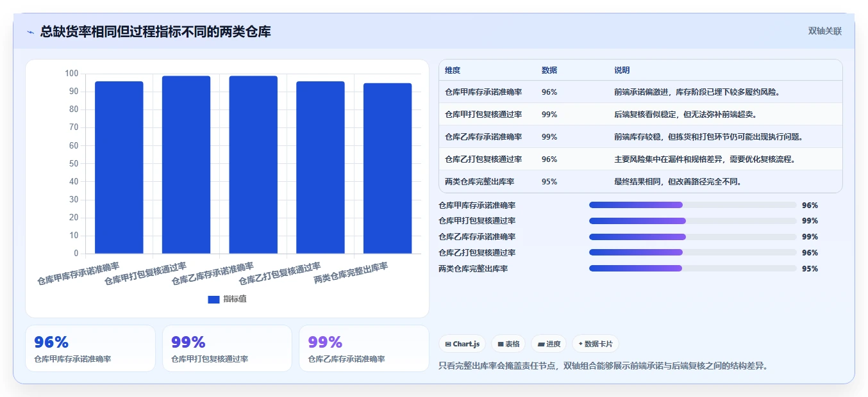The width and height of the screenshot is (868, 397).
Task: Click the 说明 column header
Action: pos(622,70)
